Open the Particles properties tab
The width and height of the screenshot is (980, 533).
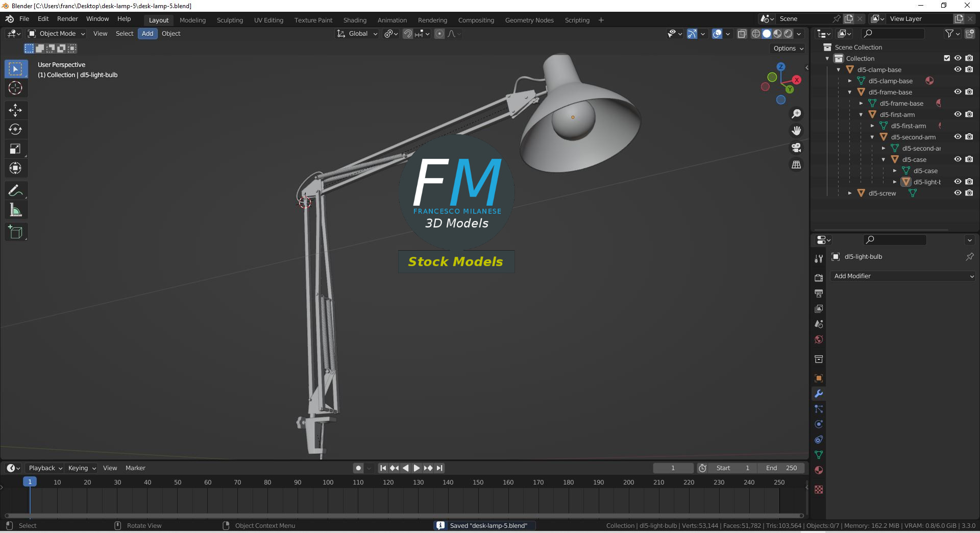click(819, 409)
